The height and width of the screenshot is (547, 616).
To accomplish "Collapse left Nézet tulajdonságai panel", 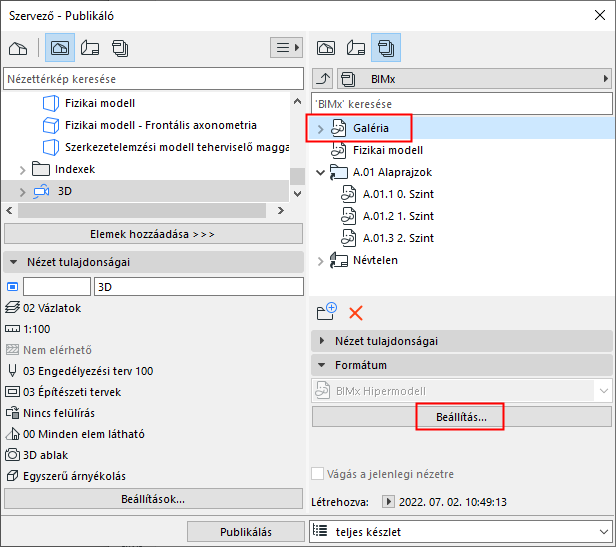I will (14, 262).
